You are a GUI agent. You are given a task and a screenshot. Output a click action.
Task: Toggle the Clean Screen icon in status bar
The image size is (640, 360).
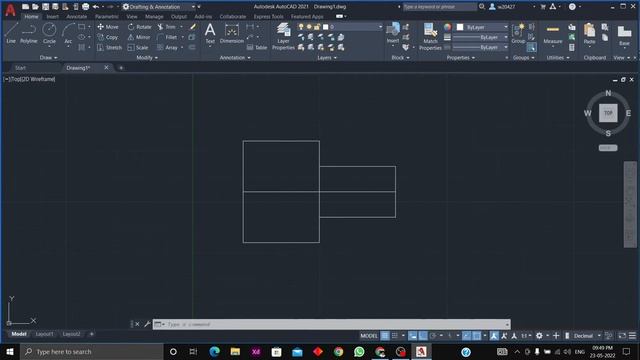coord(622,336)
